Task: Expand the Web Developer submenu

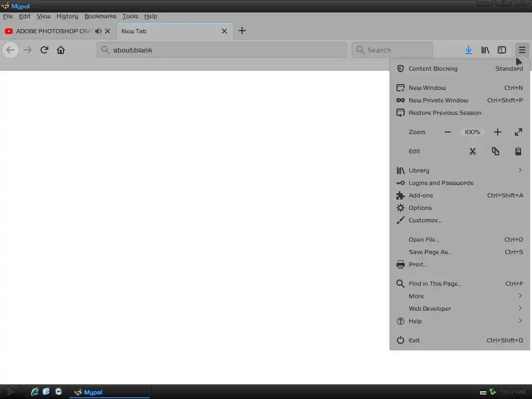Action: [460, 309]
